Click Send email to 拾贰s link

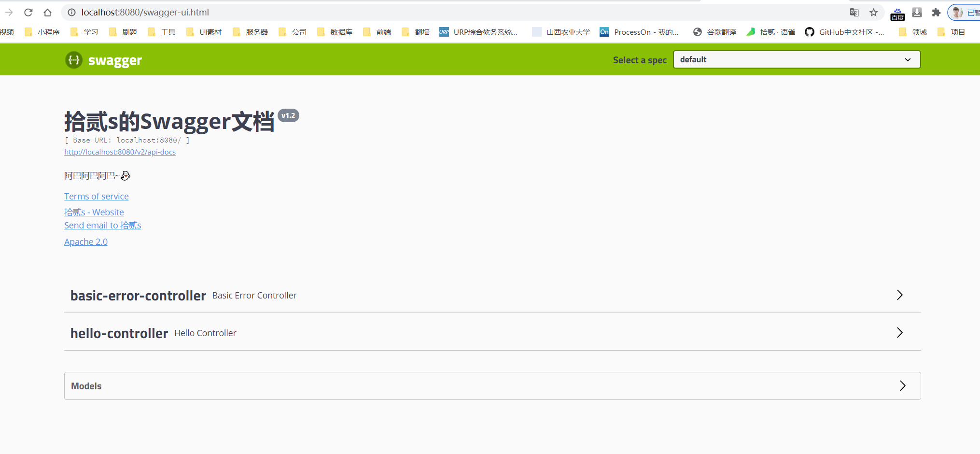[103, 225]
